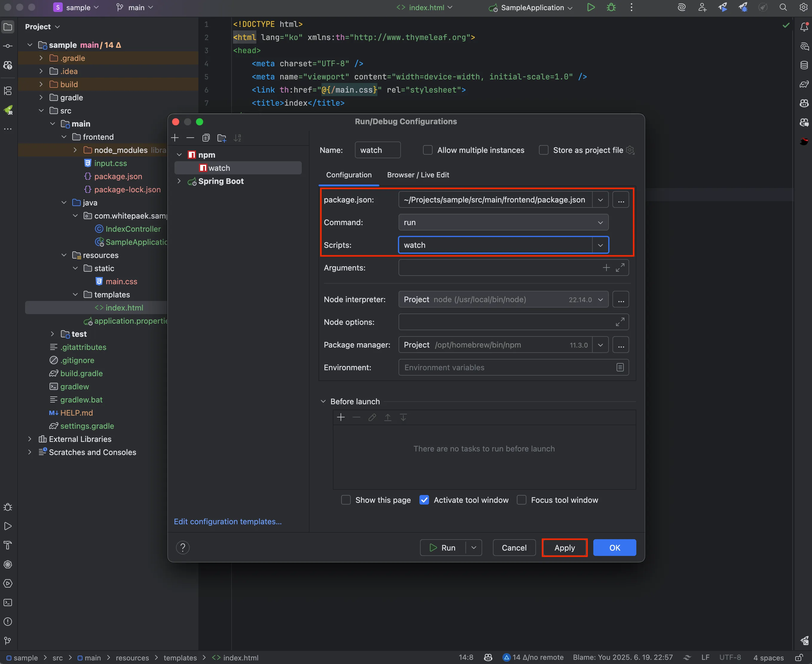Browse for the package.json file with the ellipsis button
The width and height of the screenshot is (812, 664).
click(x=621, y=200)
